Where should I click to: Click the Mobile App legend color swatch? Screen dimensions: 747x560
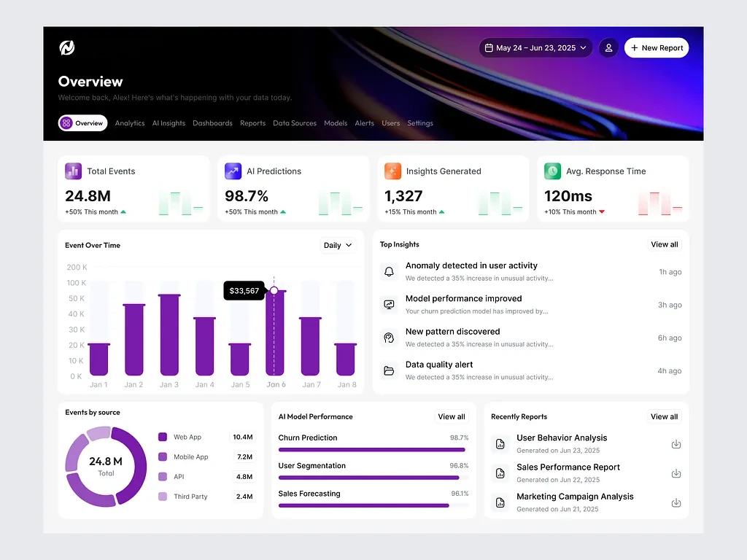(x=163, y=456)
